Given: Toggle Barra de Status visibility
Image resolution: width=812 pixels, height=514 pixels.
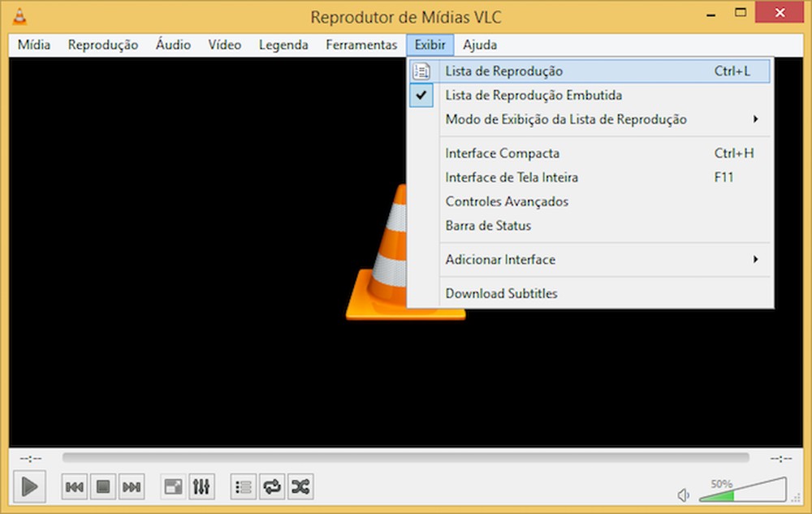Looking at the screenshot, I should tap(487, 226).
